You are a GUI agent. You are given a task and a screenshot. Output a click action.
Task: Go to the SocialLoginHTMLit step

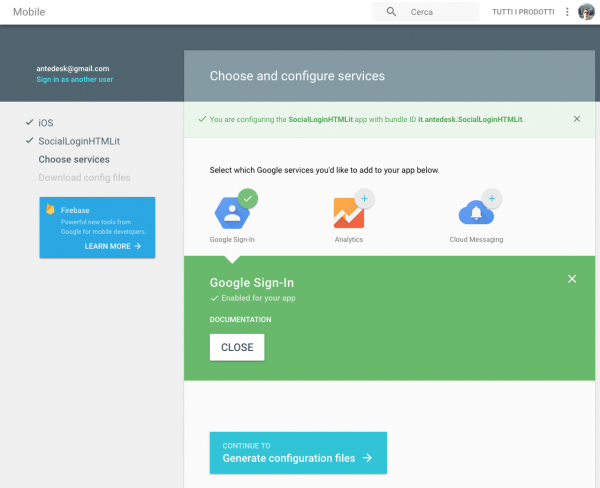79,141
